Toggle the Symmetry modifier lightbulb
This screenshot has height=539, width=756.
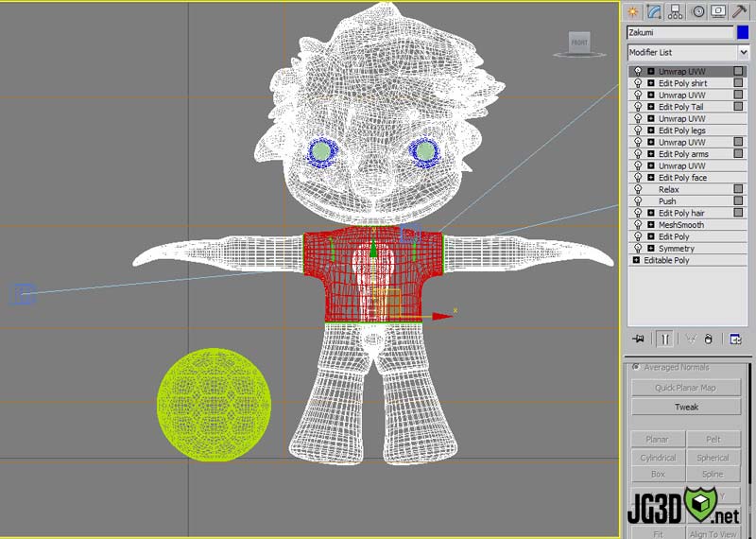[x=639, y=249]
